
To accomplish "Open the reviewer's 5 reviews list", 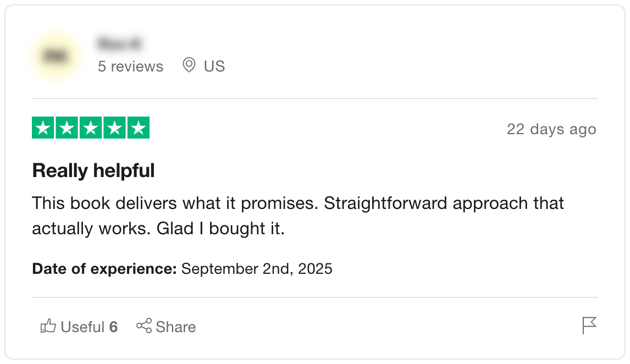I will pos(130,66).
